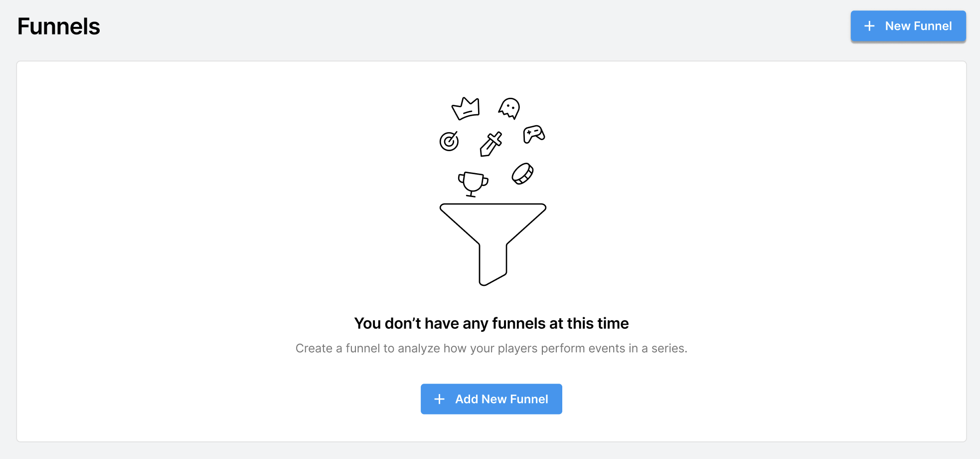Viewport: 980px width, 459px height.
Task: Click the word "time" in the heading
Action: [613, 323]
